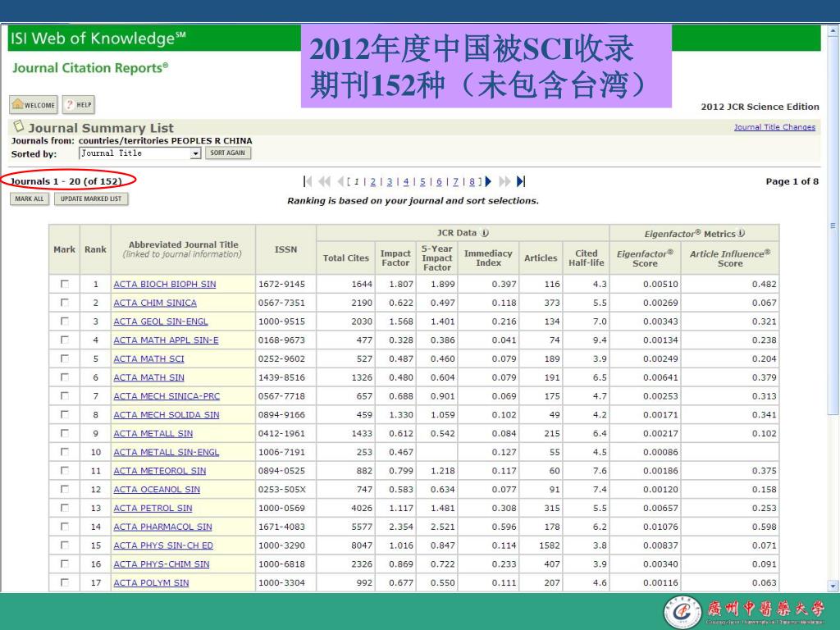Go to page 3 of results
Image resolution: width=840 pixels, height=630 pixels.
(390, 181)
